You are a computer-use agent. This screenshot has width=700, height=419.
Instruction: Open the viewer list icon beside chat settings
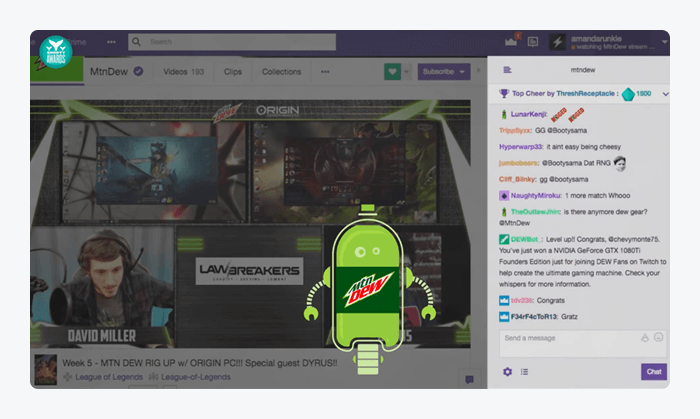(524, 372)
